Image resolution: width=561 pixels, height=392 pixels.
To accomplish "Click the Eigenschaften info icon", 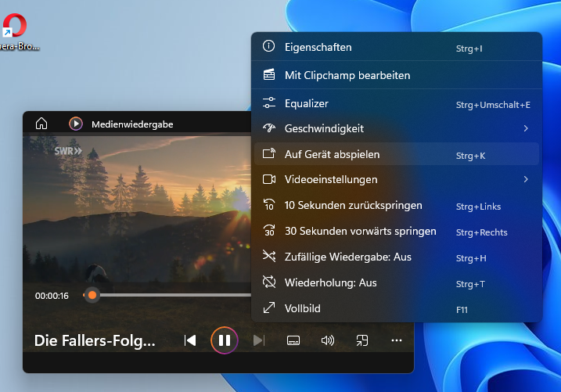I will pyautogui.click(x=268, y=46).
